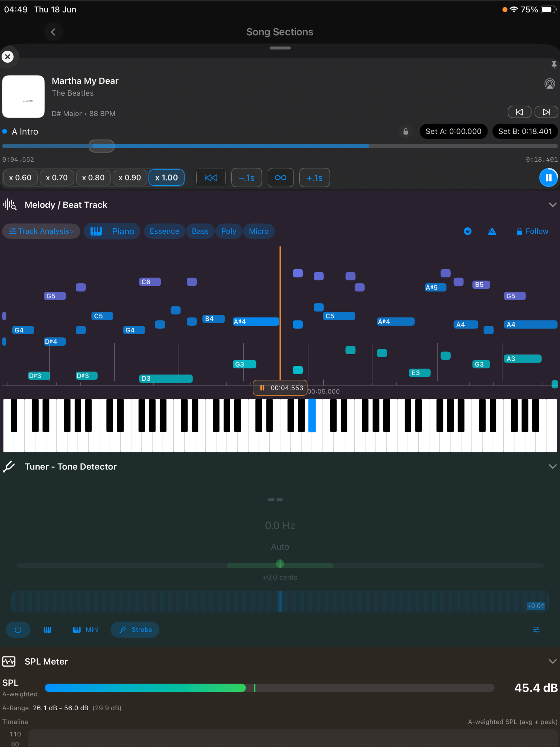Viewport: 560px width, 747px height.
Task: Click the A Intro section label
Action: (x=25, y=131)
